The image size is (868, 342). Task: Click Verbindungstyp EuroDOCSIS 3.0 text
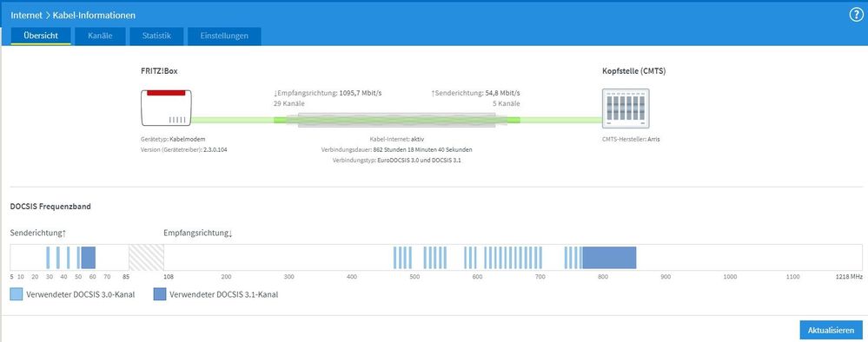[397, 161]
